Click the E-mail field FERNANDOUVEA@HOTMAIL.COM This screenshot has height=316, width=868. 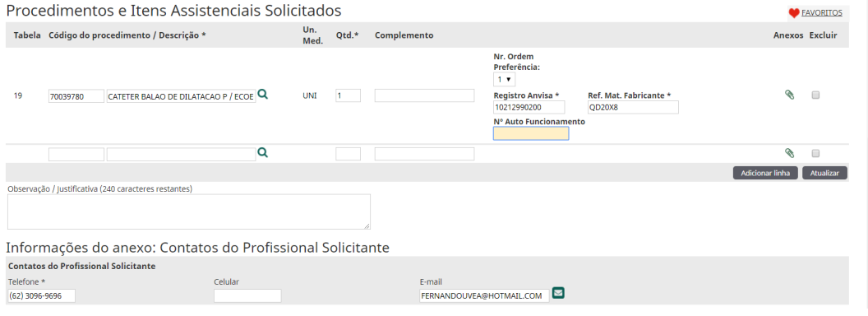click(x=484, y=295)
